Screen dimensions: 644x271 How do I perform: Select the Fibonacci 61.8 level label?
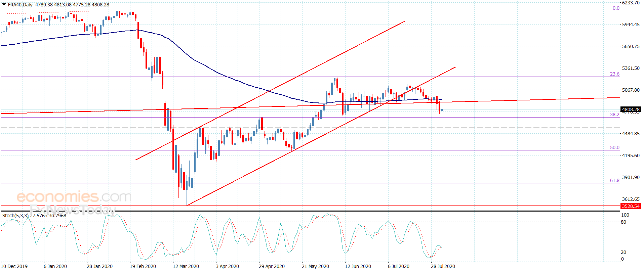pyautogui.click(x=614, y=181)
